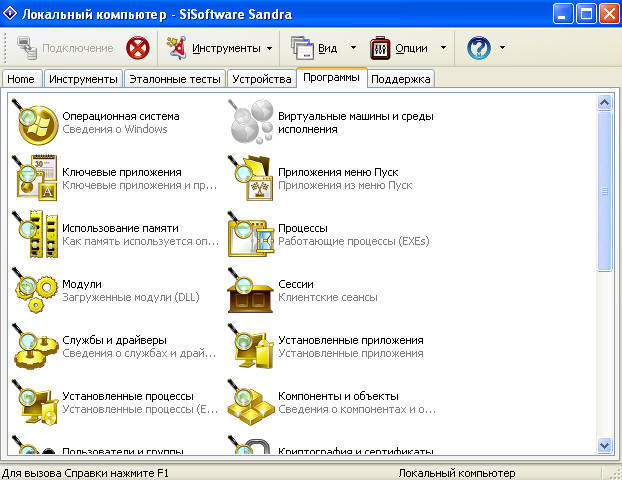Click the Приложения из меню Пуск description

point(345,185)
